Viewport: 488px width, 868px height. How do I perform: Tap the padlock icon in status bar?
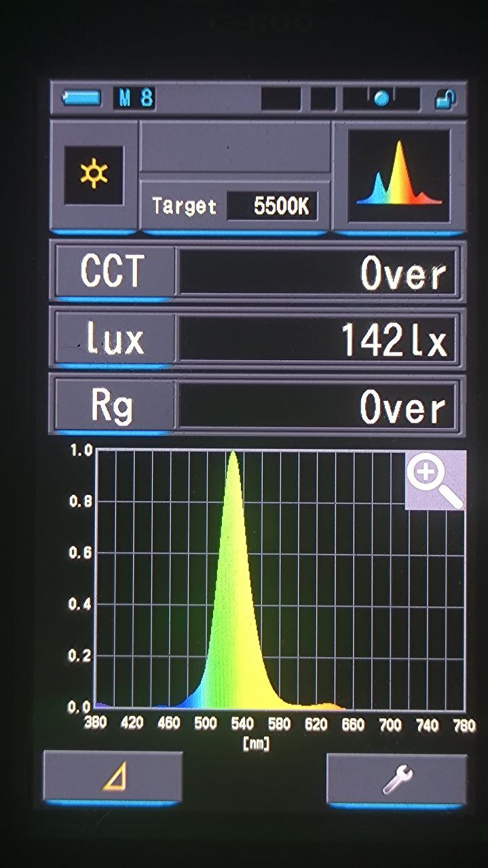(445, 99)
